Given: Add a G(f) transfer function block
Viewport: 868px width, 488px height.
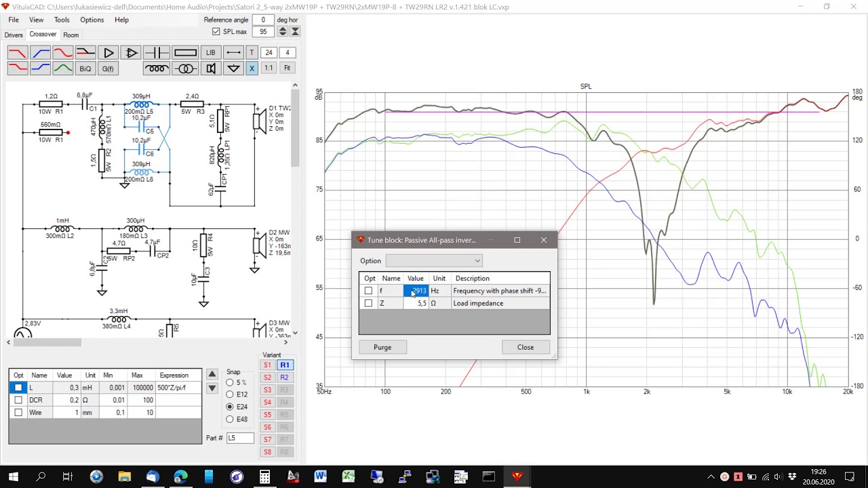Looking at the screenshot, I should [108, 68].
